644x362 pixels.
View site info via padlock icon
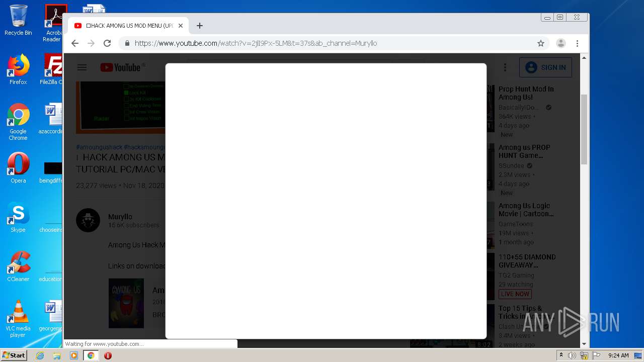point(127,43)
